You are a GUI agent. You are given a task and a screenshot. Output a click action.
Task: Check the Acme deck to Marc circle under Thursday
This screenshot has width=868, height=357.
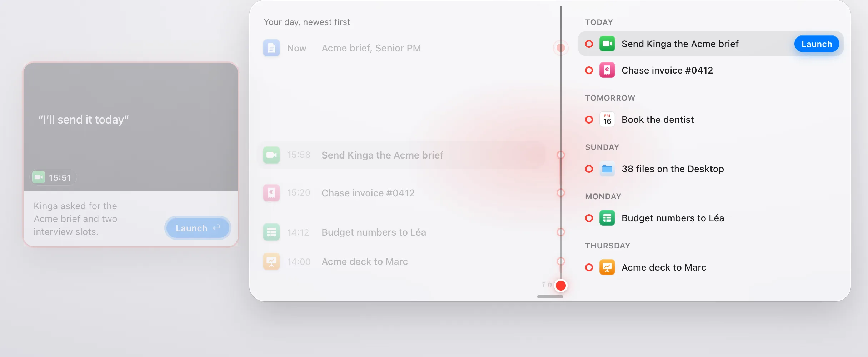589,267
